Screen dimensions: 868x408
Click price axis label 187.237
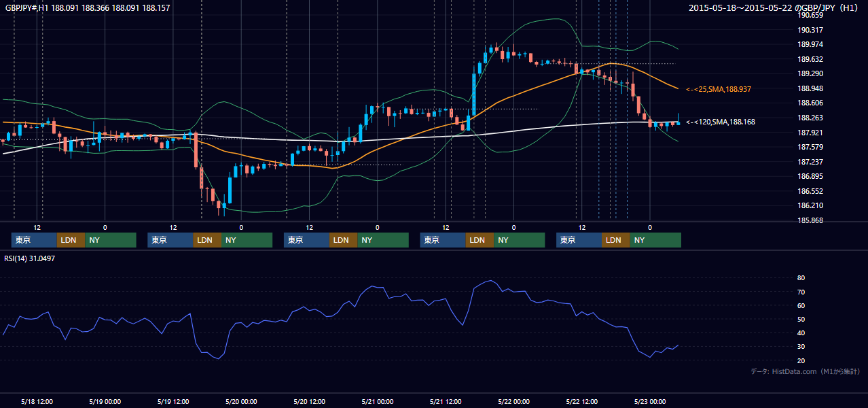coord(810,162)
